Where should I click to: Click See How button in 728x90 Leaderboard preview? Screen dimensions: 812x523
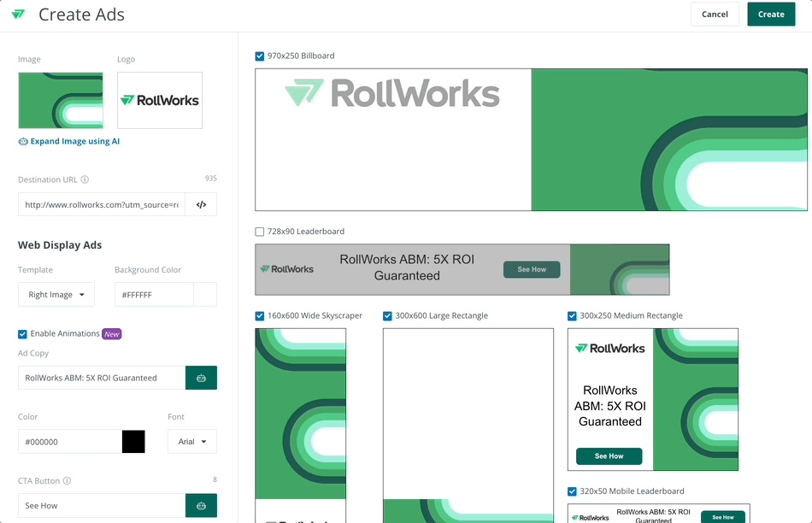tap(532, 269)
